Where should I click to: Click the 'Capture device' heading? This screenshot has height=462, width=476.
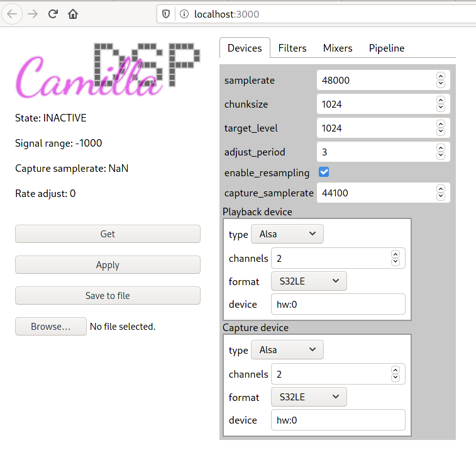click(256, 328)
